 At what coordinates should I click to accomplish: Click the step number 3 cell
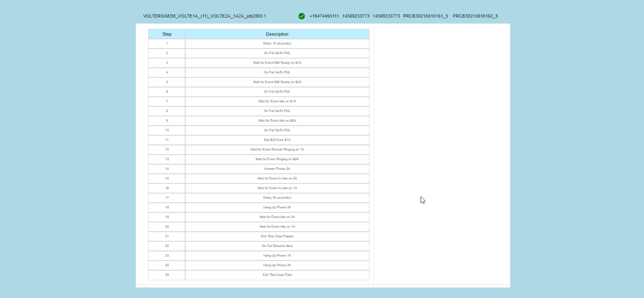pos(167,63)
